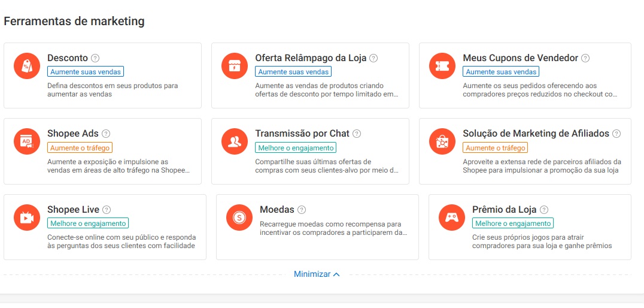Click description 'Aumente os seus pedidos oferecendo'
Screen dimensions: 644x308
[x=540, y=90]
